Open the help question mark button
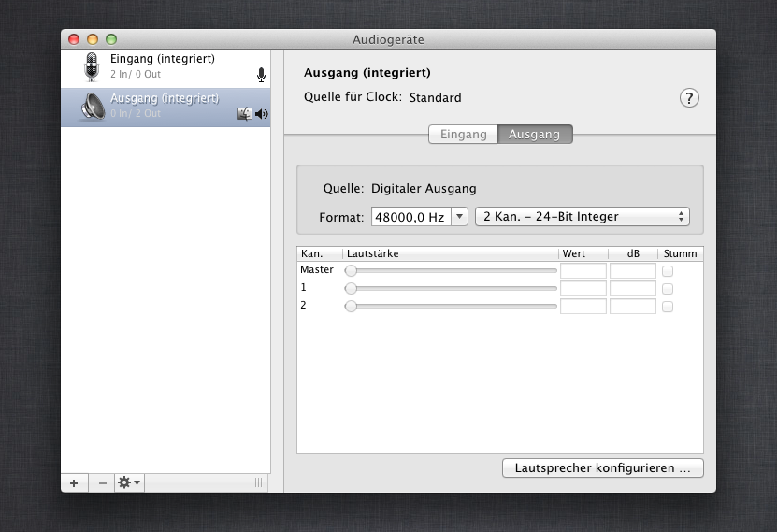The width and height of the screenshot is (777, 532). point(689,98)
